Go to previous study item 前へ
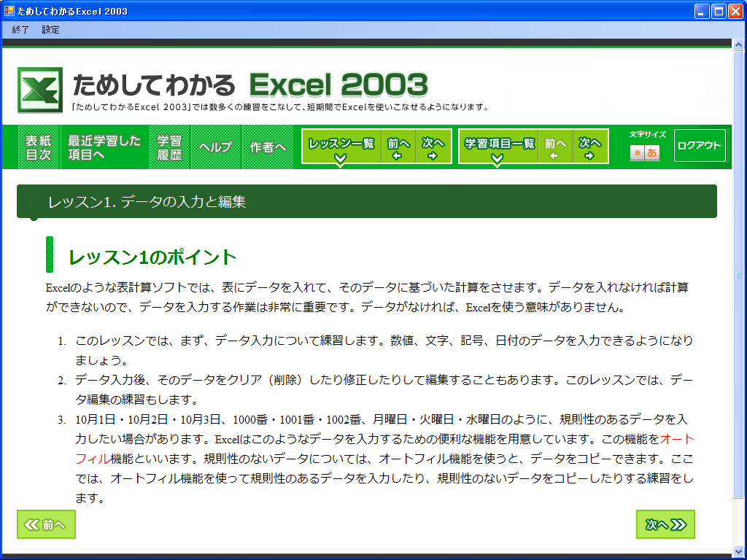 pos(555,147)
